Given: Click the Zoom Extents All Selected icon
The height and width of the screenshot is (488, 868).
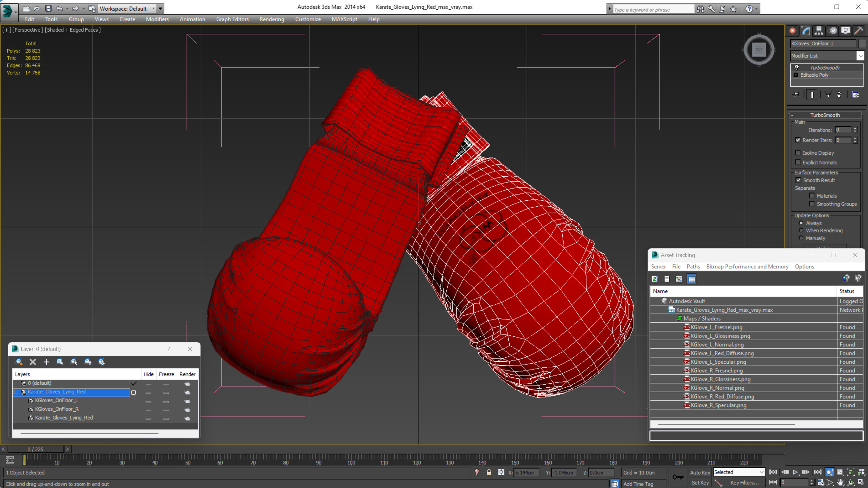Looking at the screenshot, I should point(861,472).
